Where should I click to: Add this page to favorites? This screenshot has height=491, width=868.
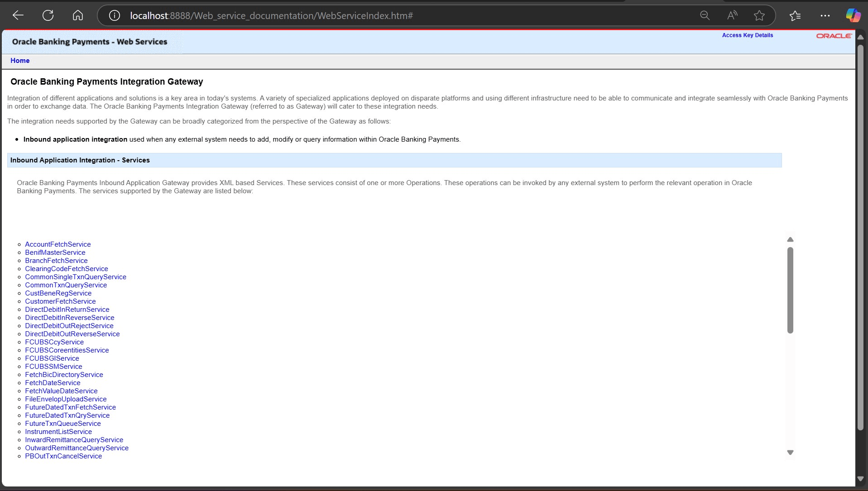(x=759, y=16)
